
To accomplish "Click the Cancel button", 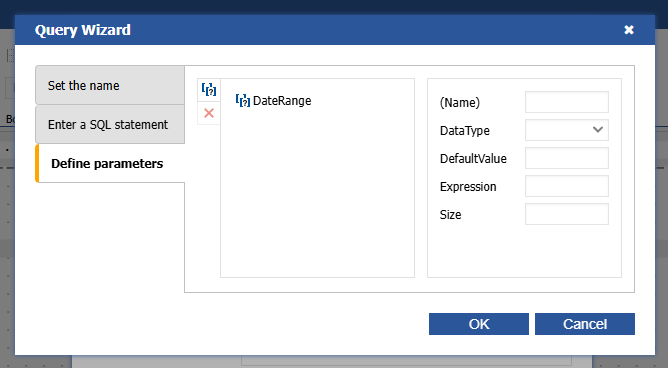I will click(585, 324).
